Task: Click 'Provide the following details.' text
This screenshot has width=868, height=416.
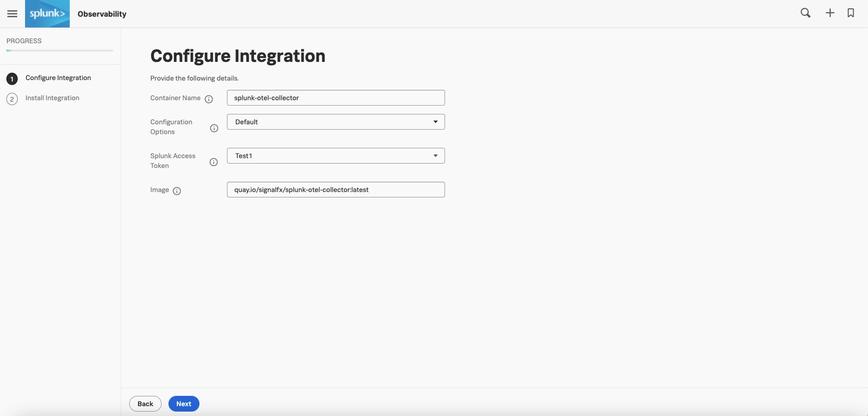Action: (x=195, y=78)
